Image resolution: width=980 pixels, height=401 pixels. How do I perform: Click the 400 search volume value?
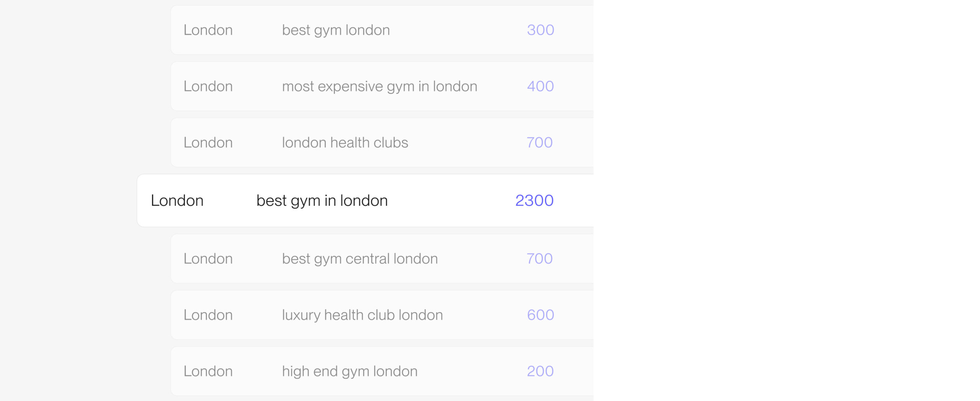tap(541, 86)
